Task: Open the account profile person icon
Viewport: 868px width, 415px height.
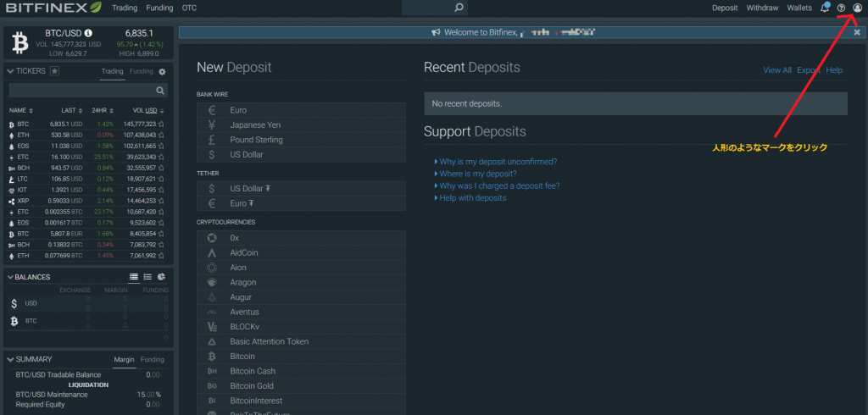Action: pyautogui.click(x=858, y=8)
